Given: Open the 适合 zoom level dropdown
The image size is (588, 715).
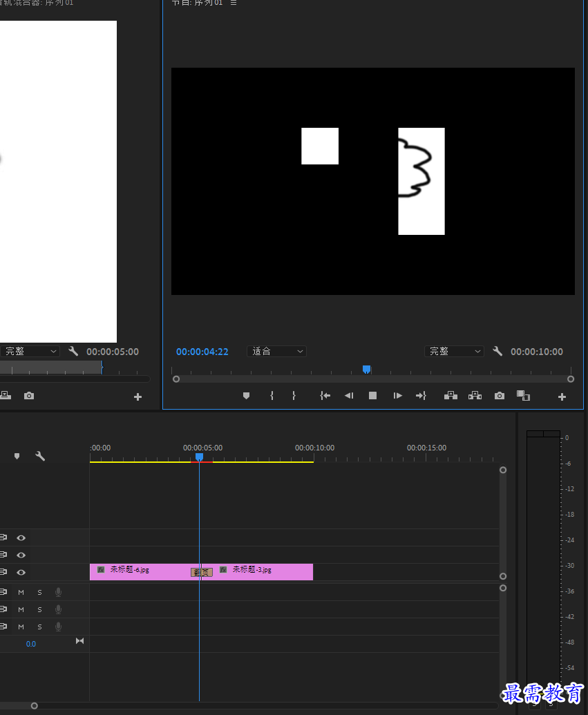Looking at the screenshot, I should click(276, 352).
